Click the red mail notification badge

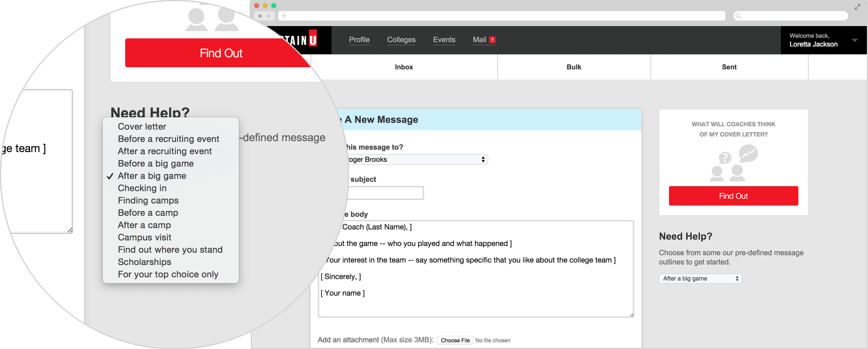click(x=492, y=40)
